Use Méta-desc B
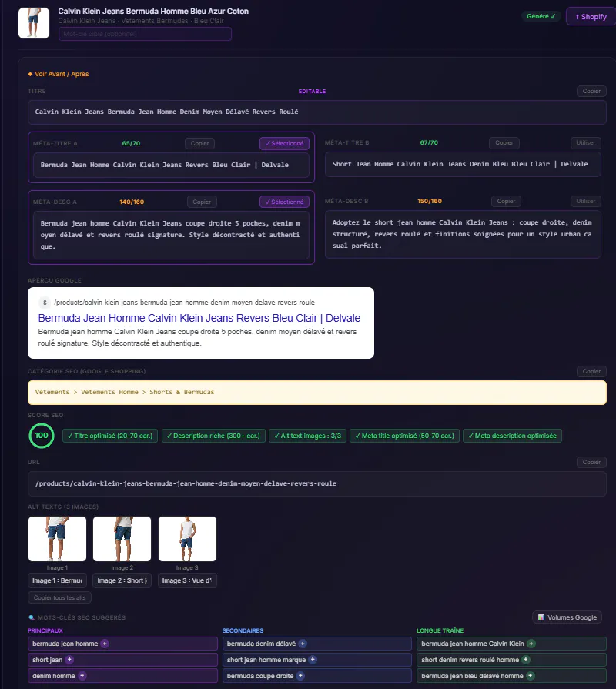Image resolution: width=616 pixels, height=689 pixels. [586, 201]
